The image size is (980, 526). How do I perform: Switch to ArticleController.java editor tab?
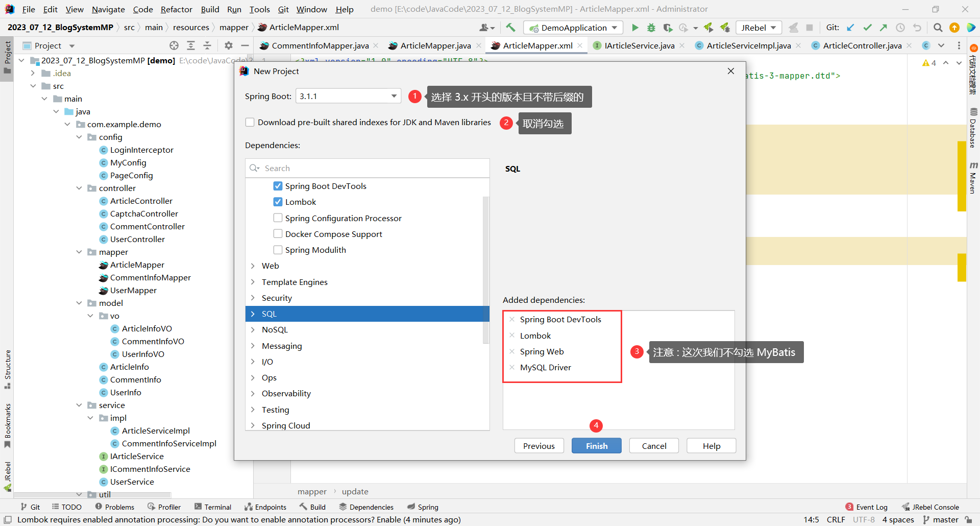pos(862,45)
